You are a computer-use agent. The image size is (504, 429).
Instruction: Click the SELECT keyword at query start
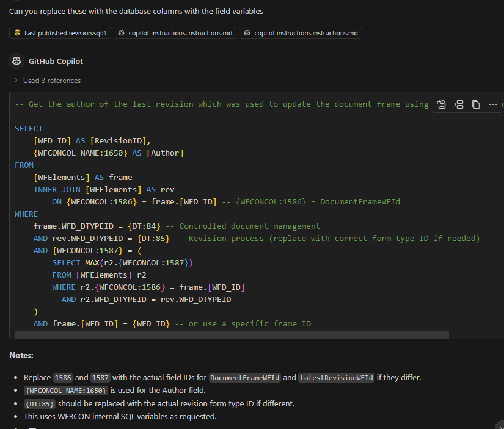point(28,128)
